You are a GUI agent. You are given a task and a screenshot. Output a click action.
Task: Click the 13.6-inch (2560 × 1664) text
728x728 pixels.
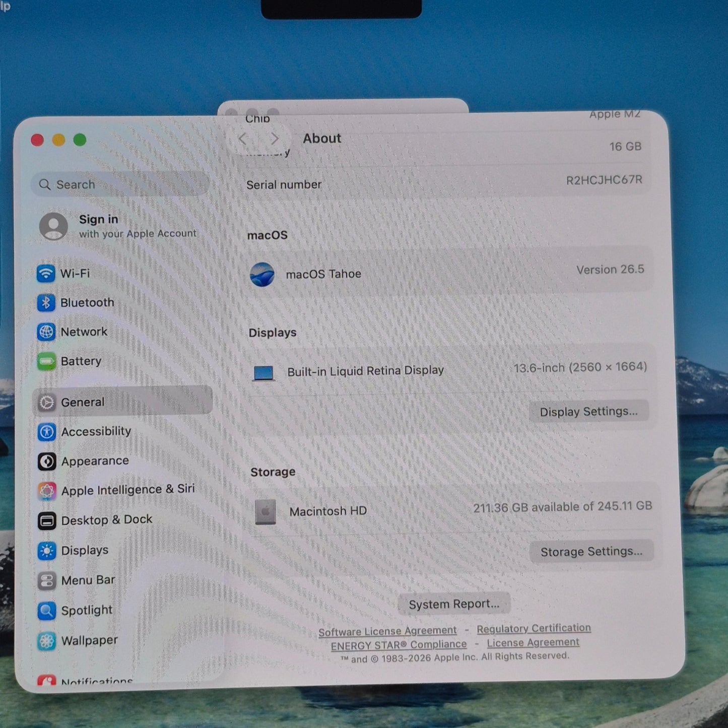click(x=580, y=367)
